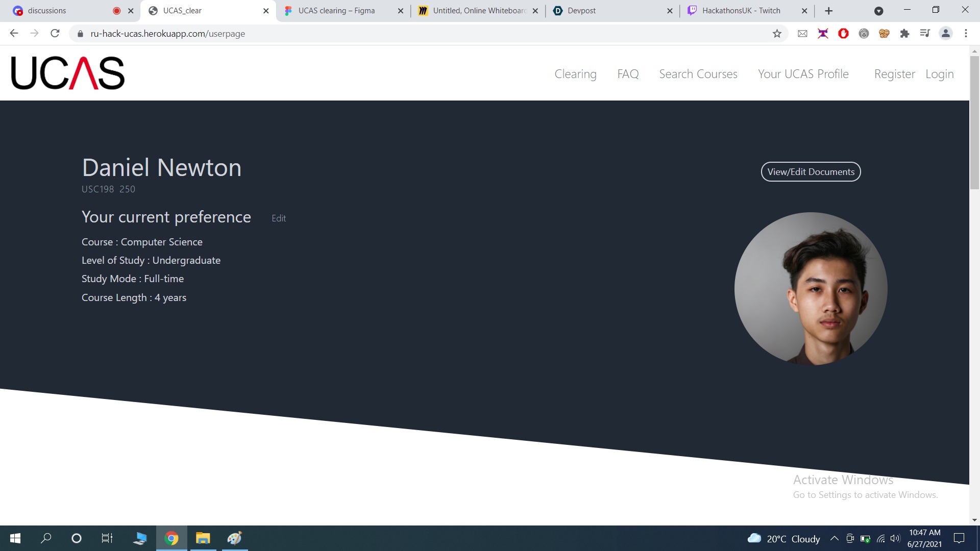
Task: Open the tab search dropdown arrow
Action: [878, 11]
